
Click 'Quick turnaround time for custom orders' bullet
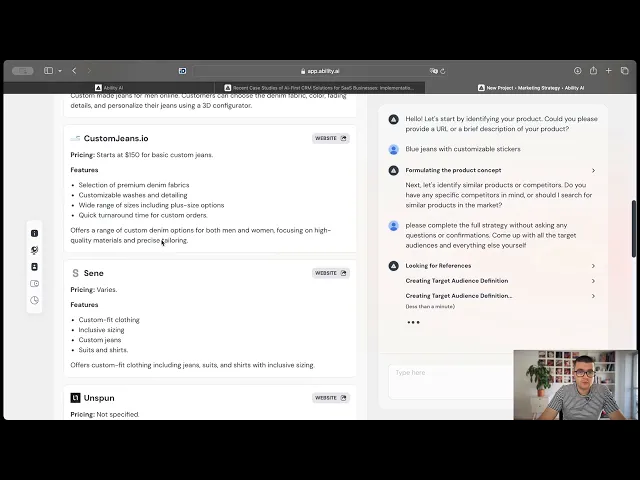point(143,215)
